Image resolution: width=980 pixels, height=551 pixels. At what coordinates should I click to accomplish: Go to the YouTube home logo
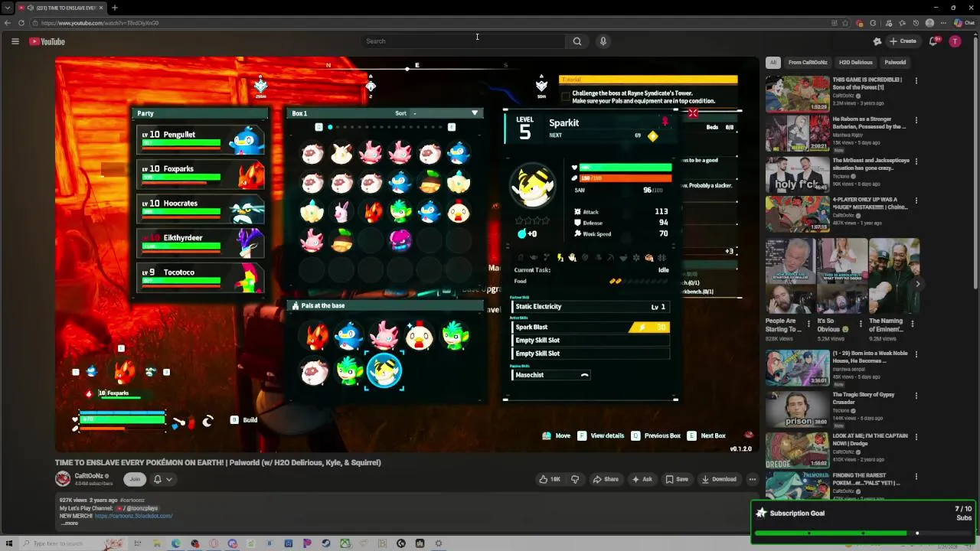tap(47, 41)
